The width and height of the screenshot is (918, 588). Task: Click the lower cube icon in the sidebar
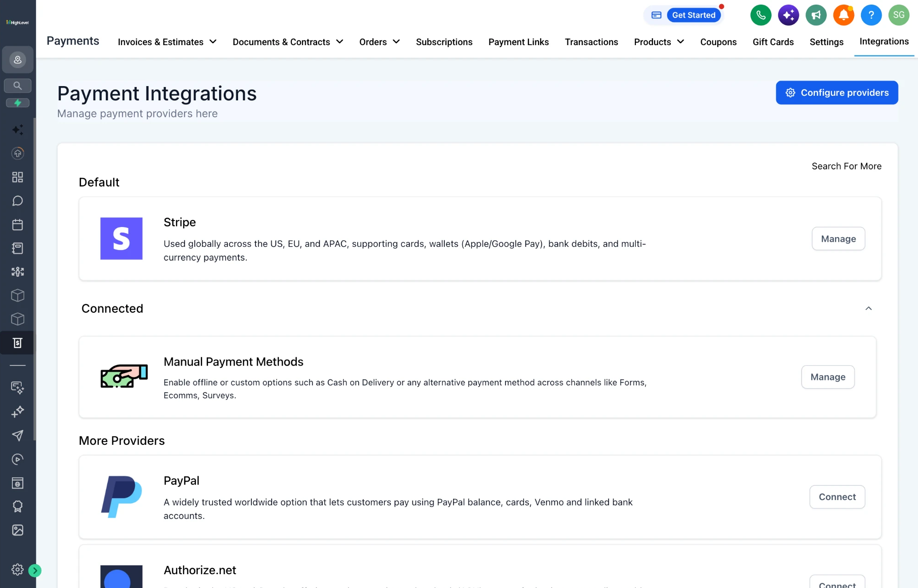pyautogui.click(x=17, y=319)
